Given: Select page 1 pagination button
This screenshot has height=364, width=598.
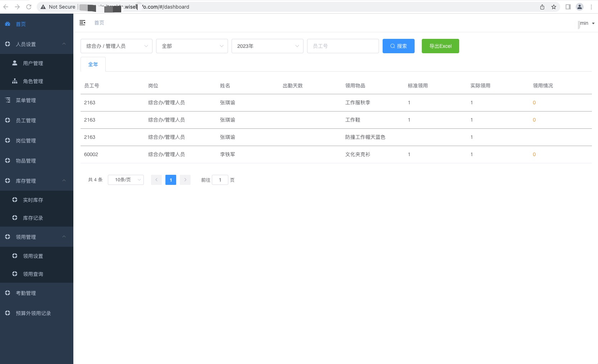Looking at the screenshot, I should click(171, 180).
